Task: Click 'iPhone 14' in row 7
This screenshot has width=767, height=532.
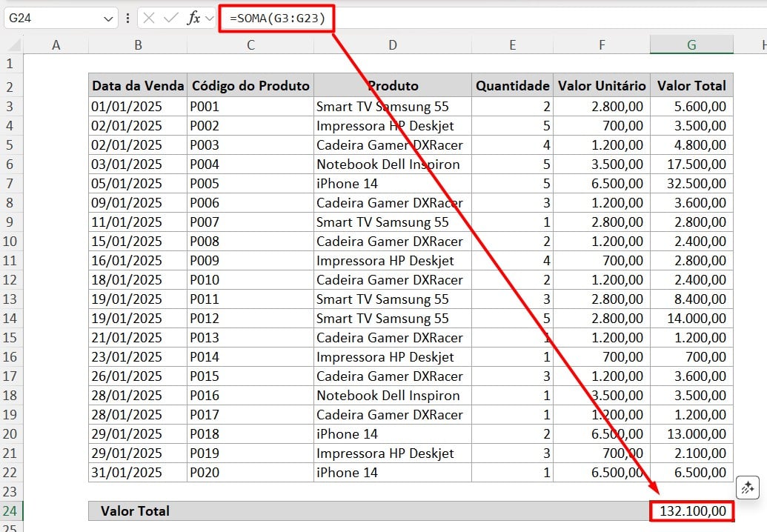Action: tap(393, 183)
